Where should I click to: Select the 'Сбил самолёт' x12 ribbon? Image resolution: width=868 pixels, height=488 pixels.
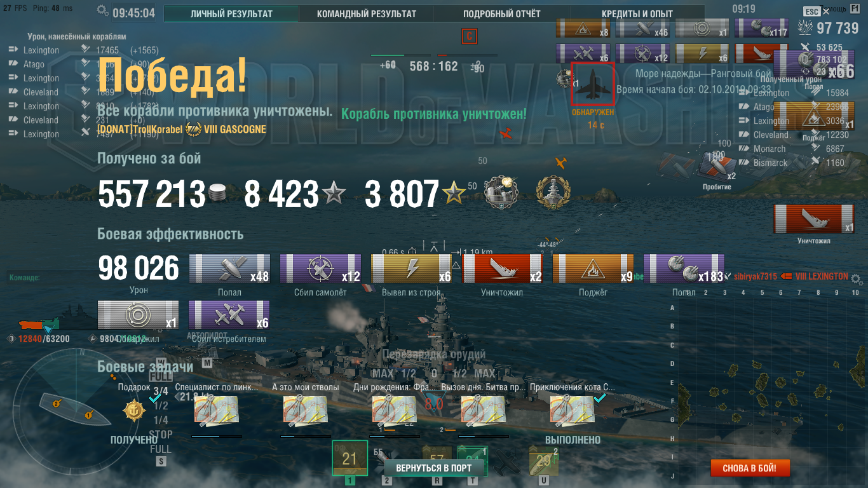(x=320, y=268)
